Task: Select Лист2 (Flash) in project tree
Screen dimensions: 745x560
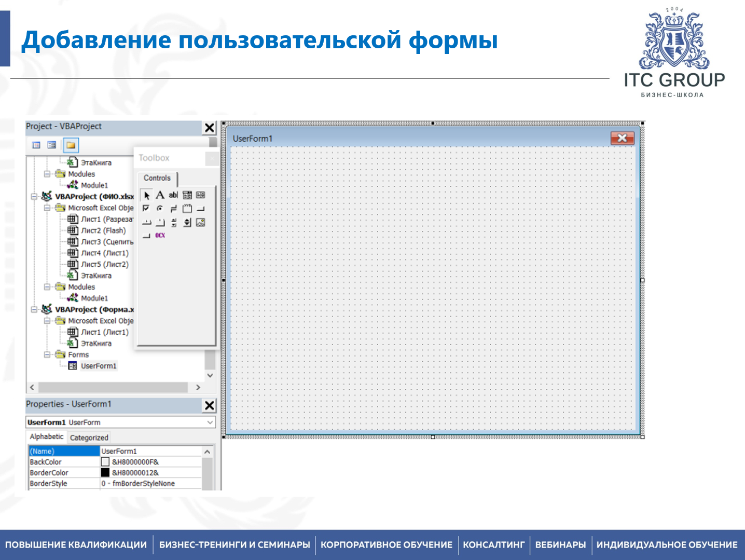Action: [103, 230]
